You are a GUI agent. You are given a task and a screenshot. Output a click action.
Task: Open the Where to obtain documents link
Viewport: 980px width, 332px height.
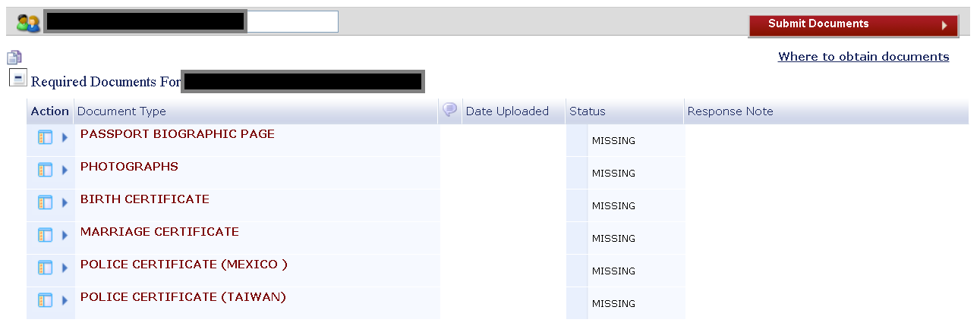coord(864,57)
